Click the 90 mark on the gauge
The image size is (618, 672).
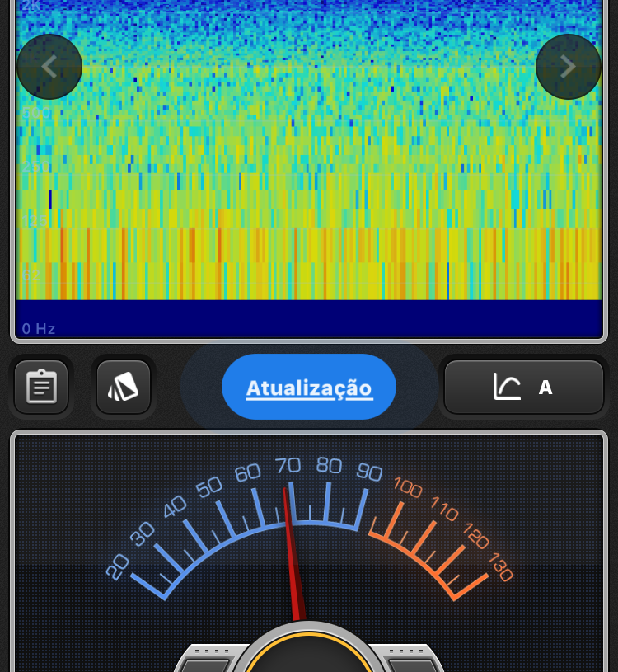pos(369,472)
